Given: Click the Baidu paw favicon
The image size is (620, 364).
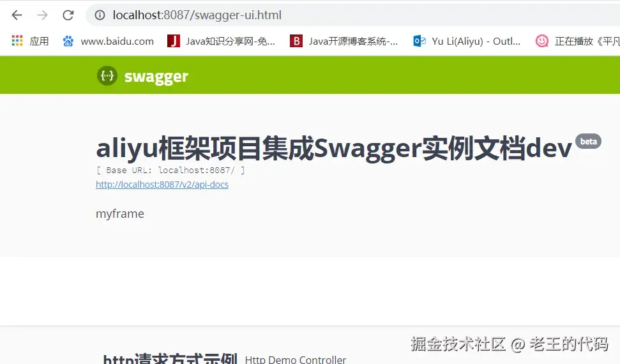Looking at the screenshot, I should click(x=68, y=41).
